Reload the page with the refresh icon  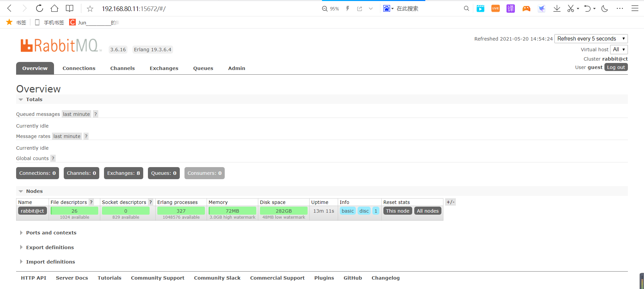(40, 8)
